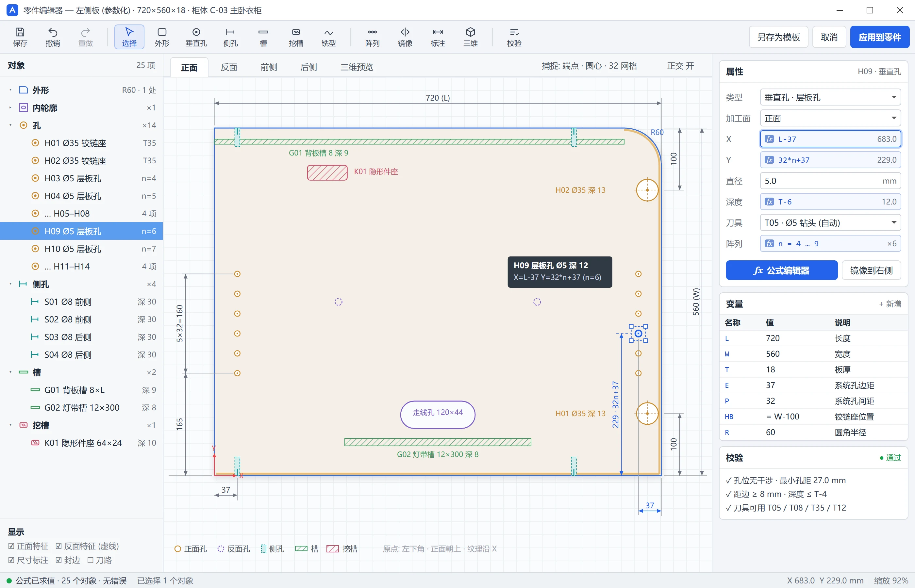
Task: Toggle 反面特征 (虚线) checkbox
Action: coord(58,546)
